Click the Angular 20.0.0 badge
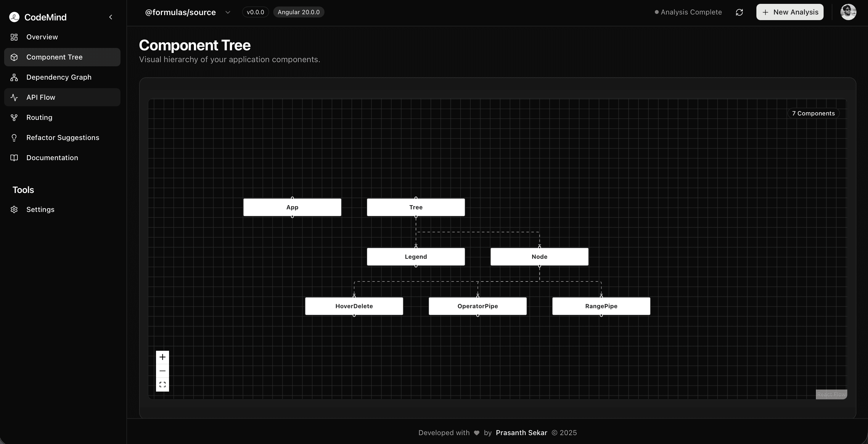 pyautogui.click(x=298, y=12)
